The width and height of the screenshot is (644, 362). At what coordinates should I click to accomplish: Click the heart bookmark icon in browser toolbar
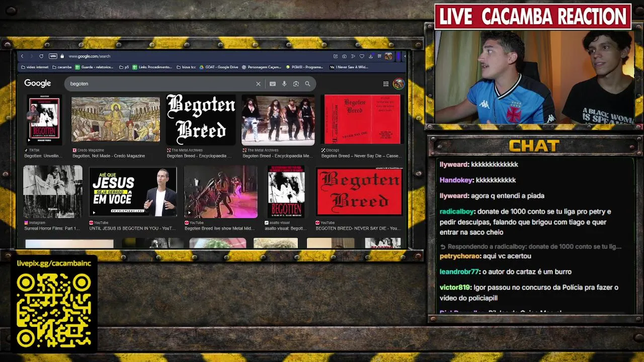(x=362, y=56)
